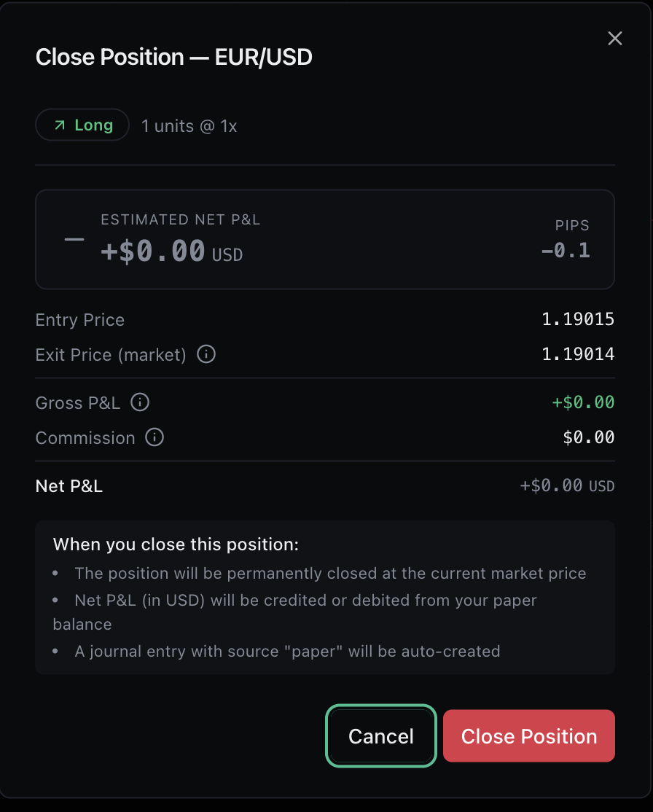This screenshot has width=653, height=812.
Task: Click the green +$0.00 Gross P&L value
Action: (x=583, y=402)
